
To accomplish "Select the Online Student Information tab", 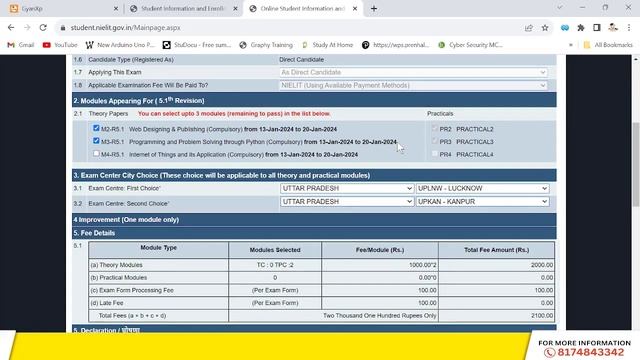I will (x=303, y=9).
